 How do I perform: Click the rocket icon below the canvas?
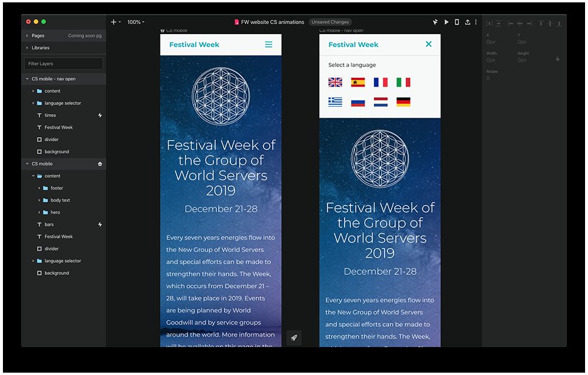(x=294, y=338)
